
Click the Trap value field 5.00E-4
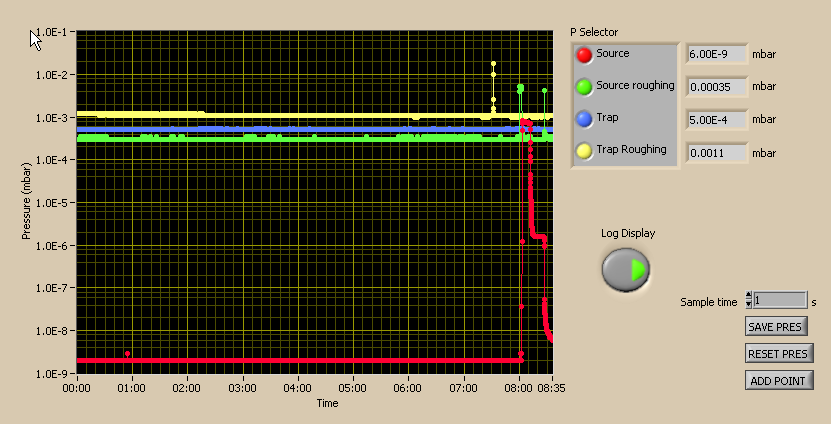pos(717,120)
